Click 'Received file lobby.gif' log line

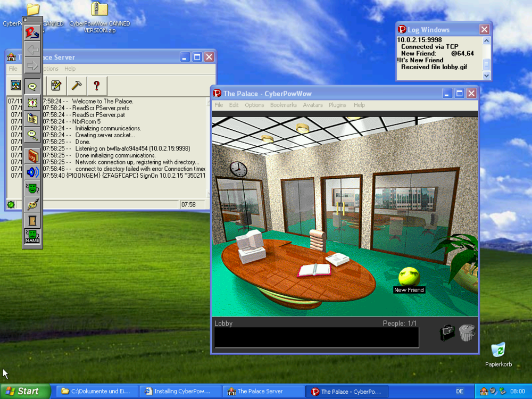(434, 67)
